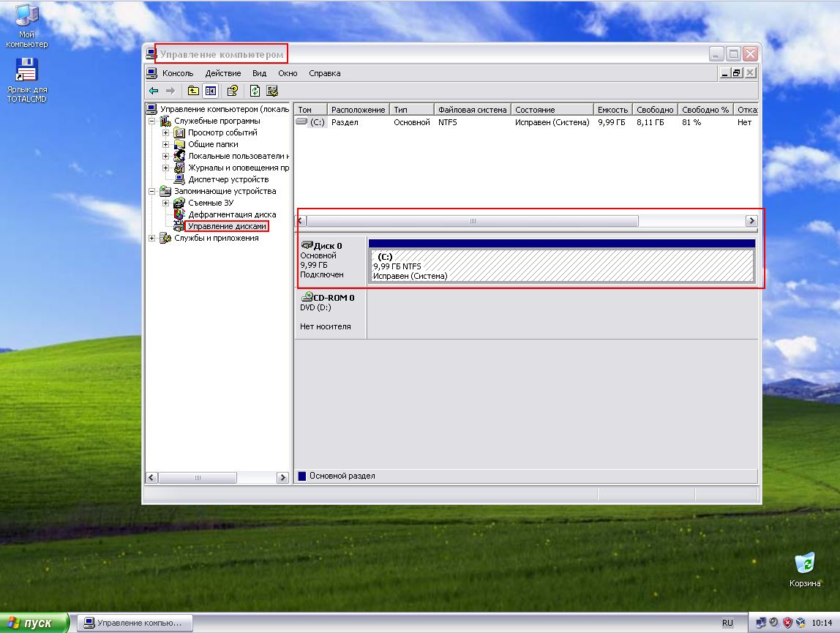Click the Расположение column header
The height and width of the screenshot is (633, 840).
358,109
